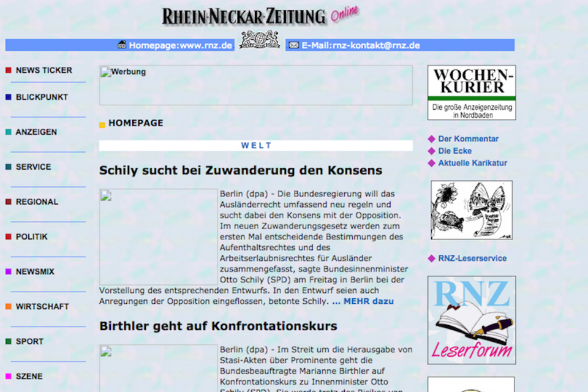Select REGIONAL in the sidebar

pyautogui.click(x=37, y=202)
